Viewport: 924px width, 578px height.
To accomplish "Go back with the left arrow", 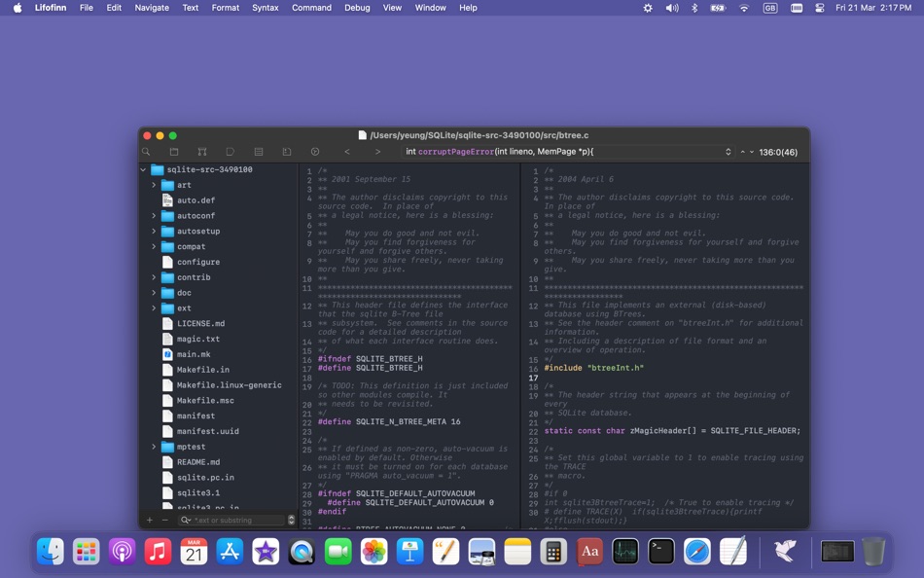I will pyautogui.click(x=347, y=152).
